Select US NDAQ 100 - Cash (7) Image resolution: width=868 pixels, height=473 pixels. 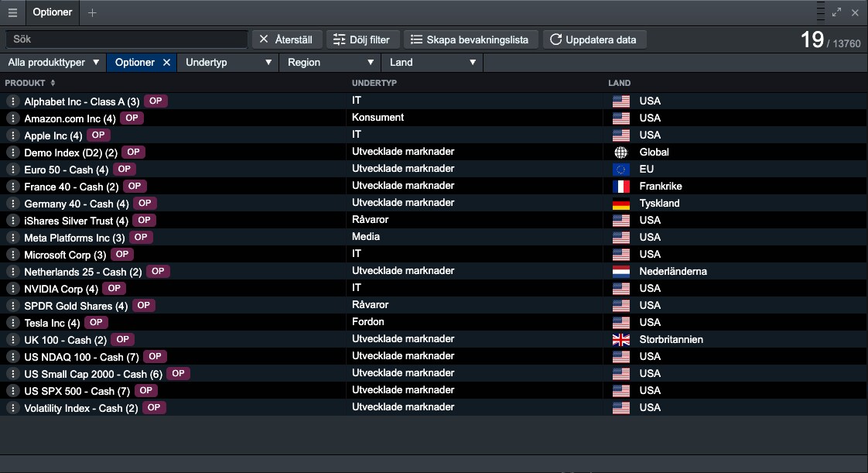(81, 357)
